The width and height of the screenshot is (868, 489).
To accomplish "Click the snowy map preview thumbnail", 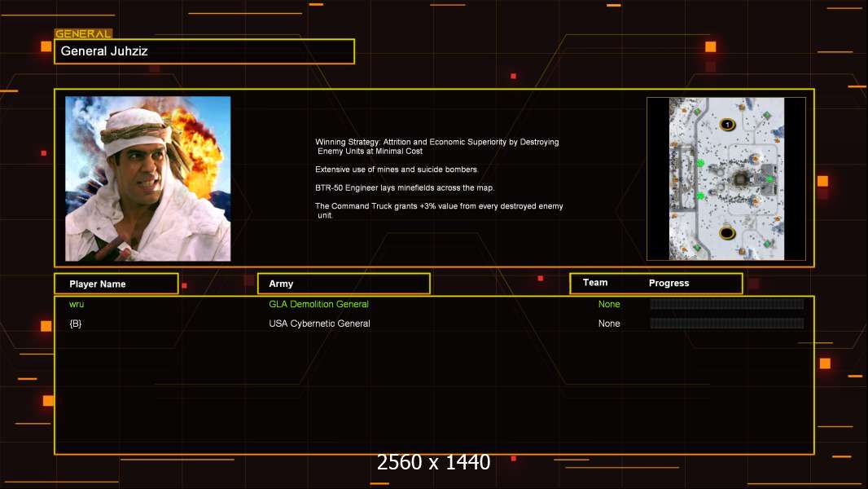I will 726,178.
